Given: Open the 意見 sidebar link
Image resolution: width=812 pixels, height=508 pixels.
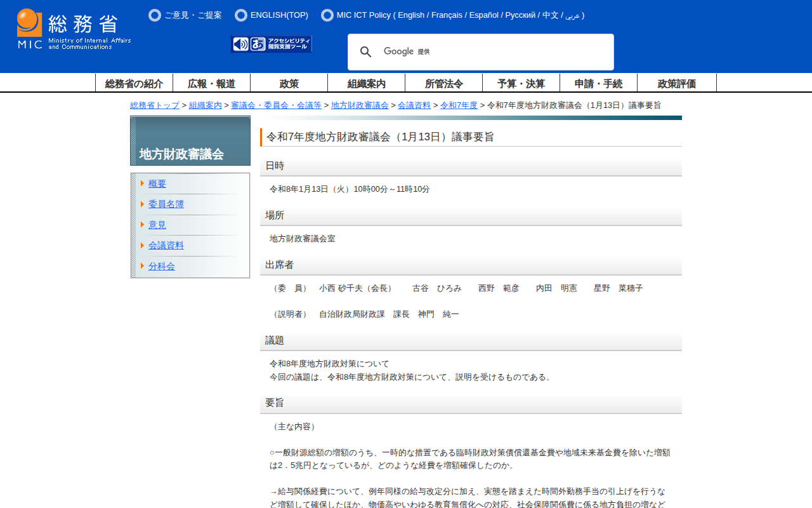Looking at the screenshot, I should pyautogui.click(x=157, y=225).
